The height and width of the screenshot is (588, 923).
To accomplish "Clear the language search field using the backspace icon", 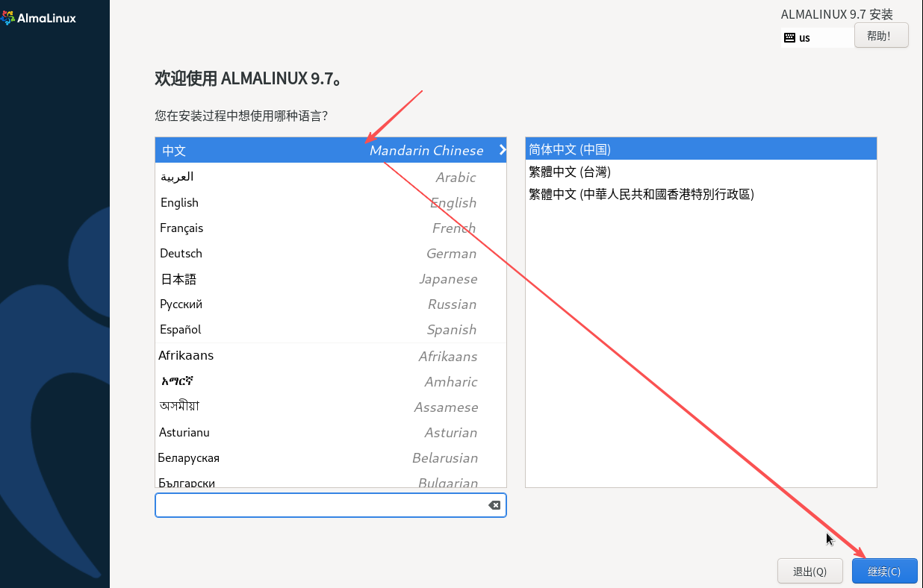I will click(x=494, y=505).
